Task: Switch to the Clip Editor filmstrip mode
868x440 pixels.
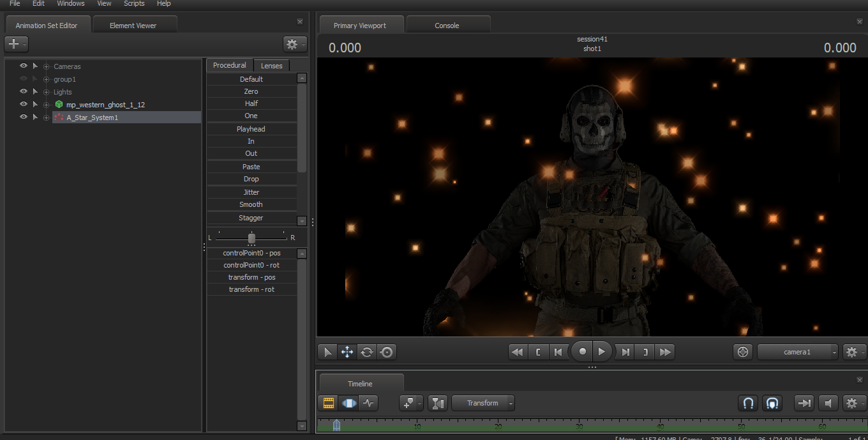Action: [329, 403]
